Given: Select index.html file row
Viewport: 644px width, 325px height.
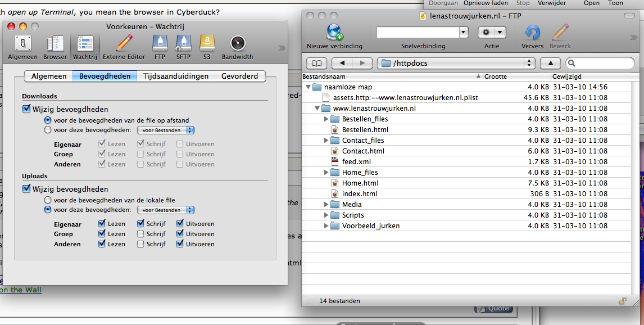Looking at the screenshot, I should click(466, 193).
